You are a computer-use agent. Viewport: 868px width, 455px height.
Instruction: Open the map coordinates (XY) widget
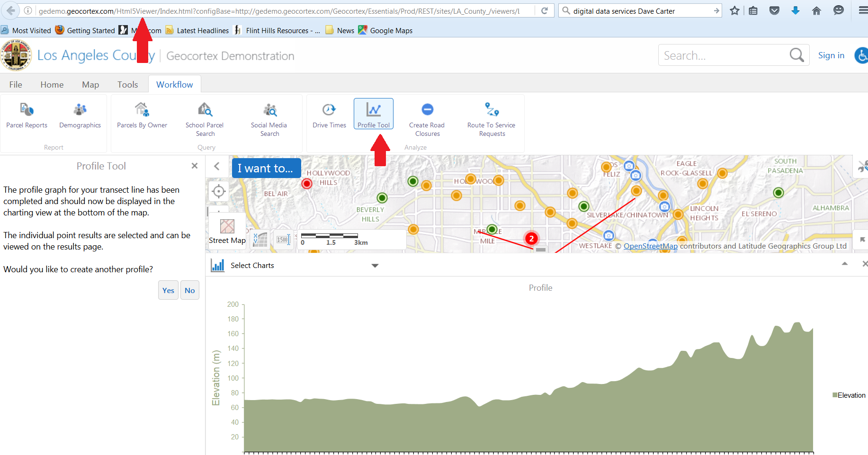pos(260,239)
